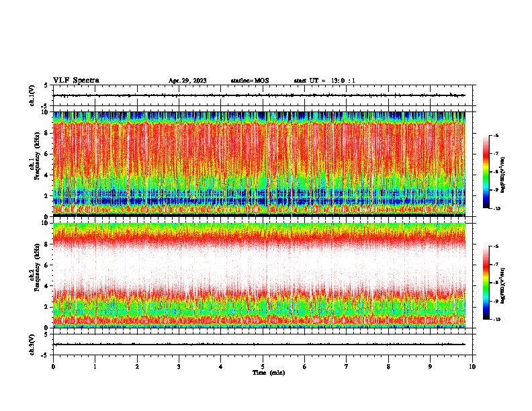This screenshot has width=532, height=411.
Task: Click the '-9' label on ch.2 color scale
Action: point(496,301)
